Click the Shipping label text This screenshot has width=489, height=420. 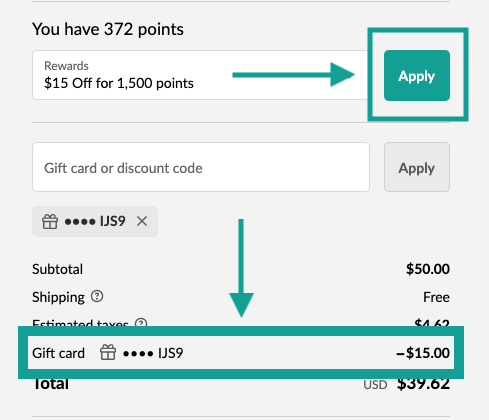point(58,297)
